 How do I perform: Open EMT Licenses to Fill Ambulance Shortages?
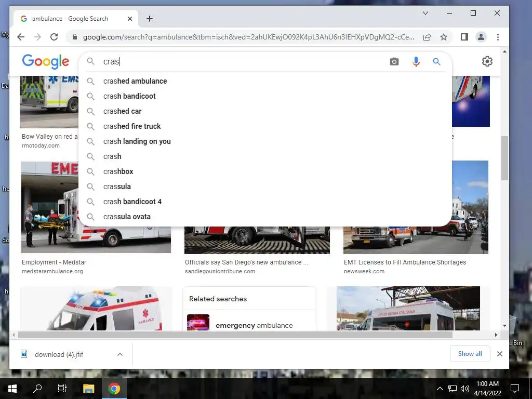click(x=405, y=262)
